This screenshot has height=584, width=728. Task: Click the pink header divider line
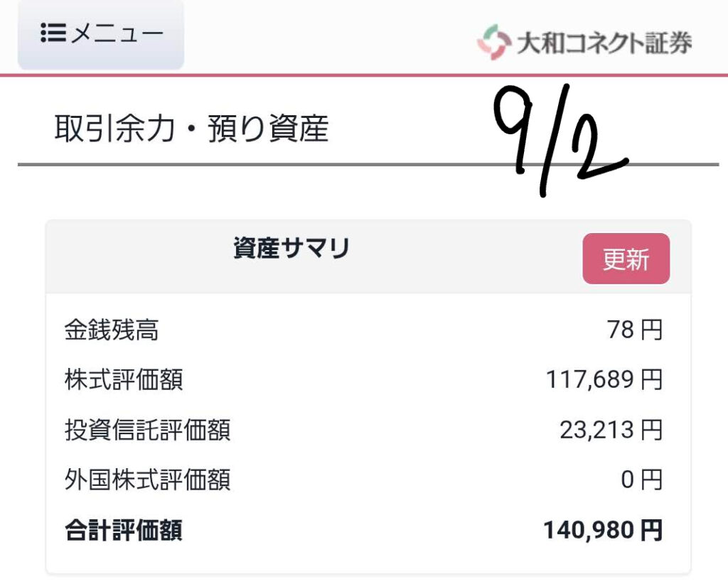(x=364, y=75)
